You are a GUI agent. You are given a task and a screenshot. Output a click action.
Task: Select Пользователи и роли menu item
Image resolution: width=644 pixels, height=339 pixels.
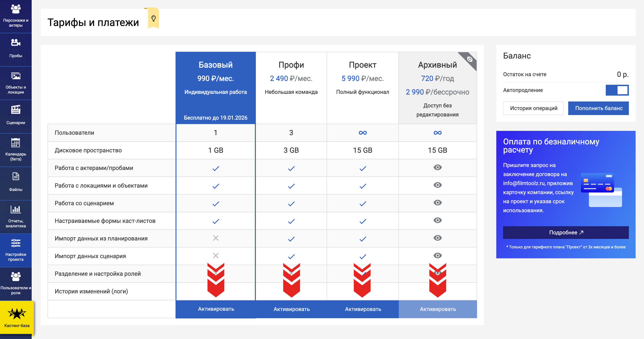tap(16, 283)
